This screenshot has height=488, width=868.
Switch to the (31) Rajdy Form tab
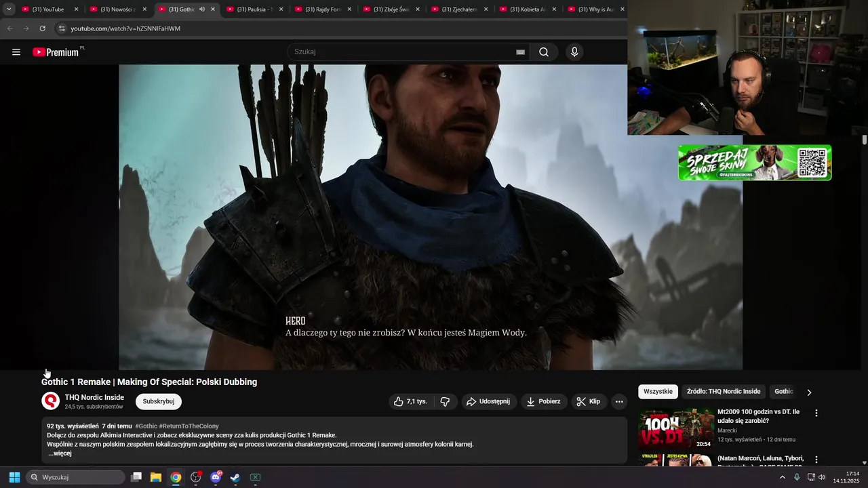pyautogui.click(x=323, y=9)
